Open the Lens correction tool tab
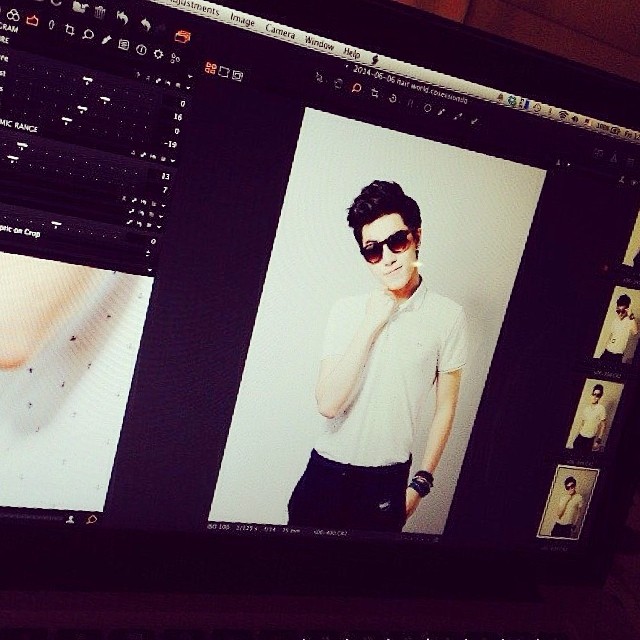Screen dimensions: 640x640 coord(51,25)
